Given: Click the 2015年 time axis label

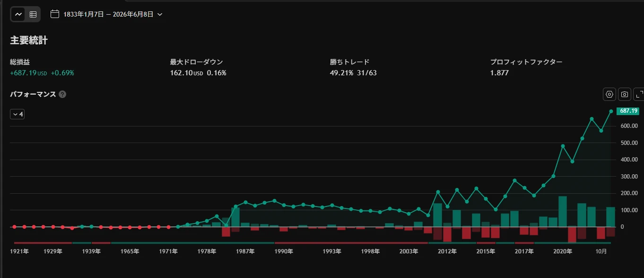Looking at the screenshot, I should [x=486, y=251].
